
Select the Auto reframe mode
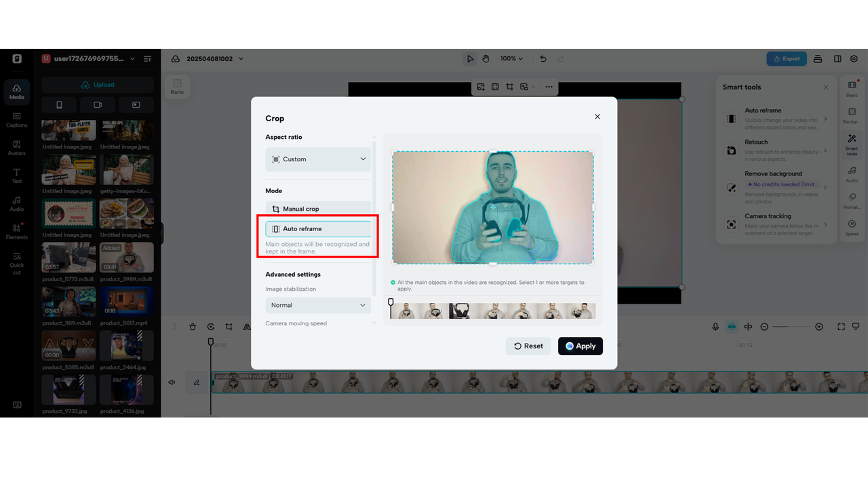point(318,229)
